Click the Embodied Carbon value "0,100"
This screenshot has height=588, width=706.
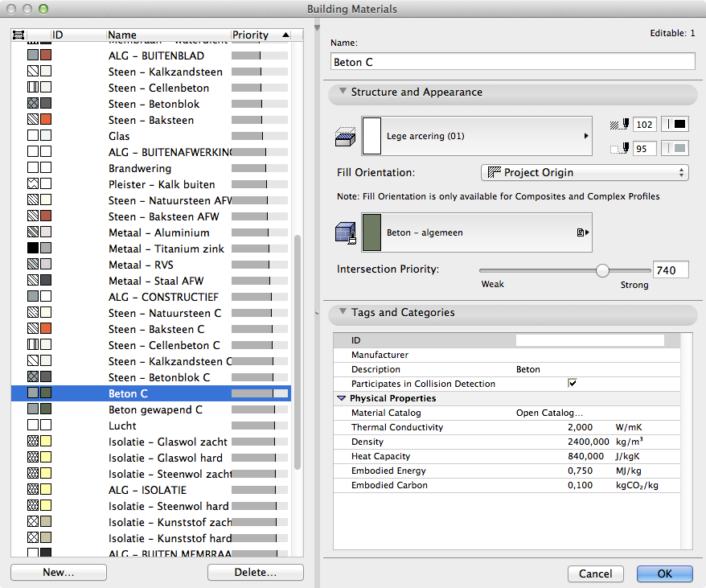tap(580, 485)
